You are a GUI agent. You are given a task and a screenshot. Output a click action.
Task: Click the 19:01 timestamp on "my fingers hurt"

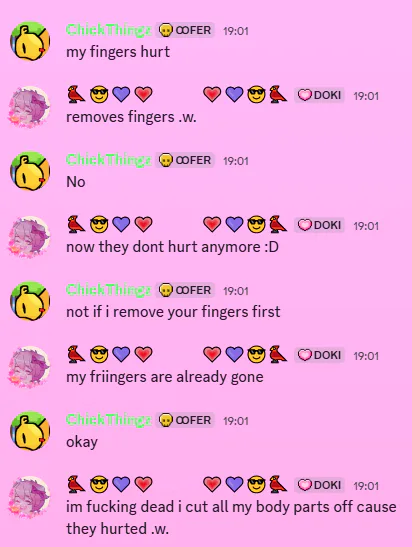(x=236, y=31)
